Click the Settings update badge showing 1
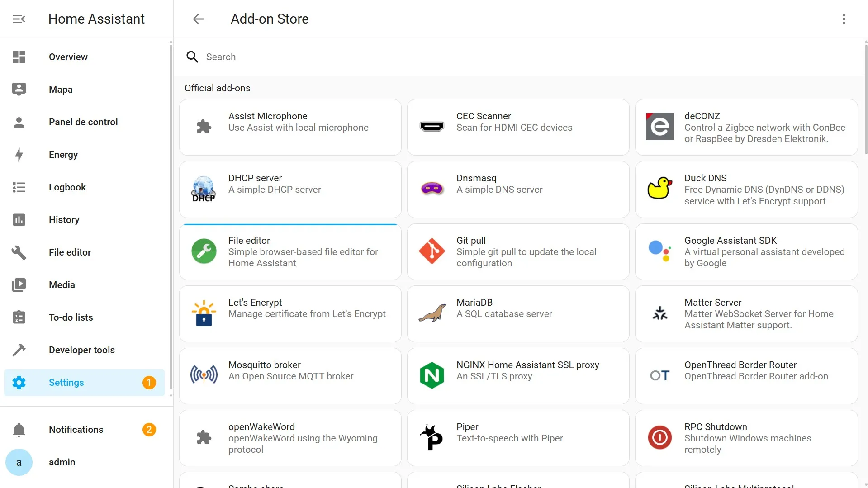Viewport: 868px width, 488px height. click(149, 383)
